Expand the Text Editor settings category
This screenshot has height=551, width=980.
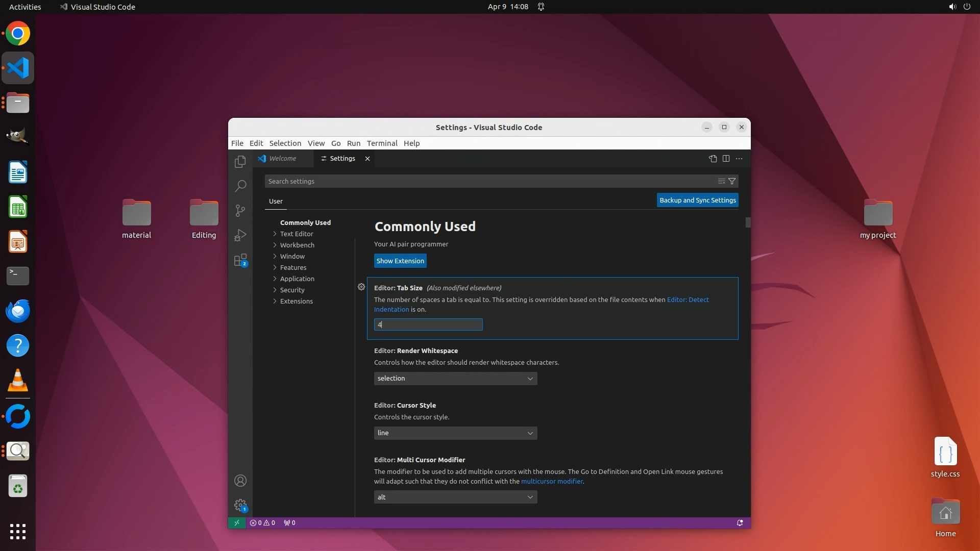pos(296,234)
